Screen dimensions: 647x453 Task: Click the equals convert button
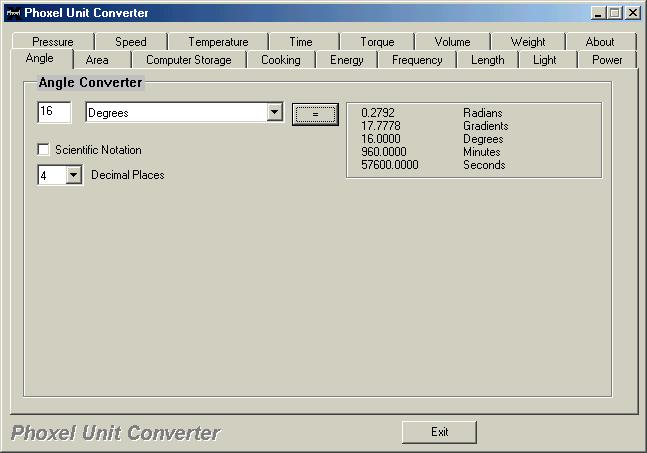(x=315, y=114)
